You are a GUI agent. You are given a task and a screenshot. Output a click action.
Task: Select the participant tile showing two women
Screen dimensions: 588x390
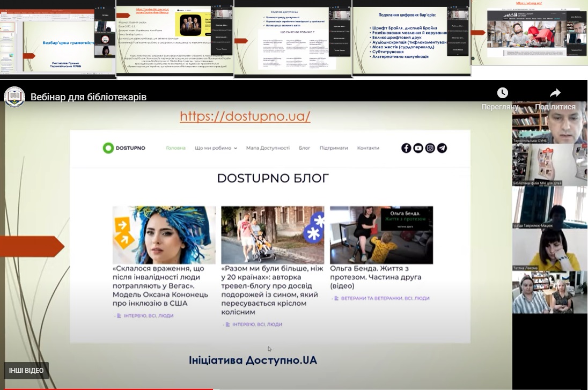(550, 292)
